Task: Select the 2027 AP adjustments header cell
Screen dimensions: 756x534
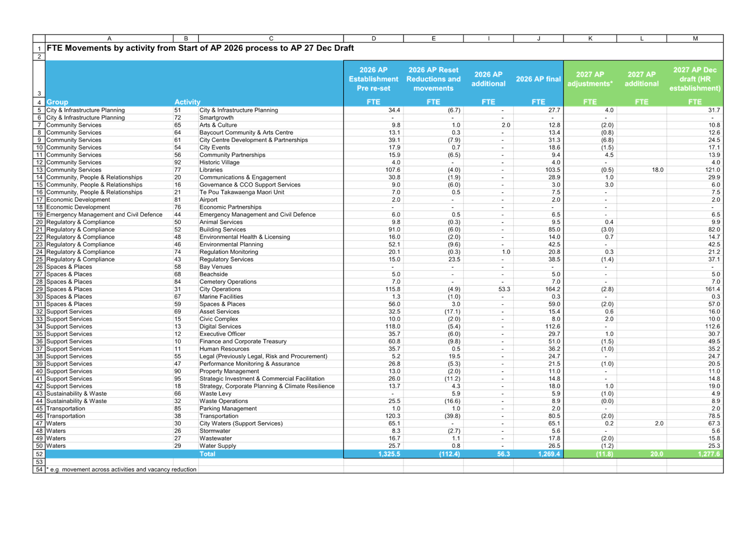Action: tap(590, 79)
